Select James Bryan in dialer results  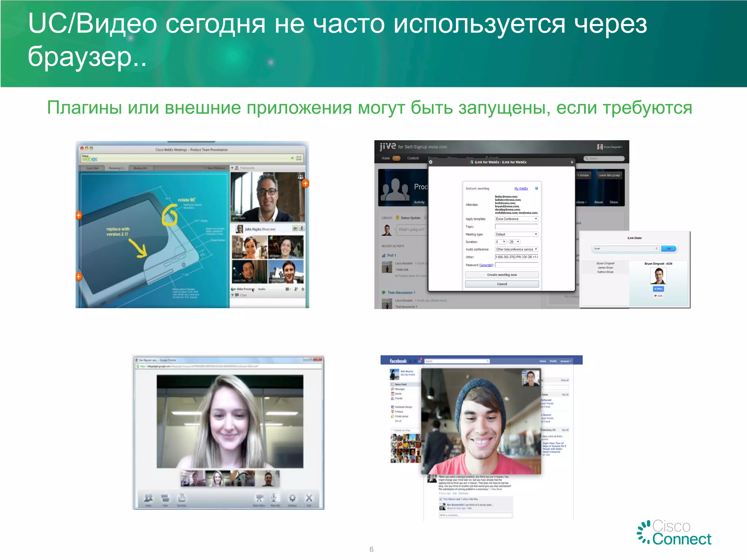[x=605, y=268]
